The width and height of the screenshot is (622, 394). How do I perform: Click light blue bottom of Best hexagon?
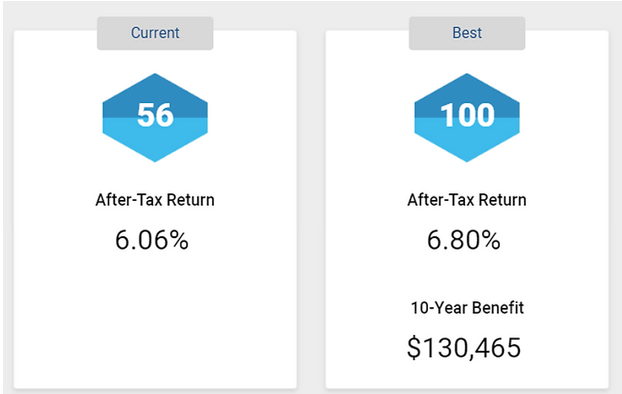coord(467,143)
